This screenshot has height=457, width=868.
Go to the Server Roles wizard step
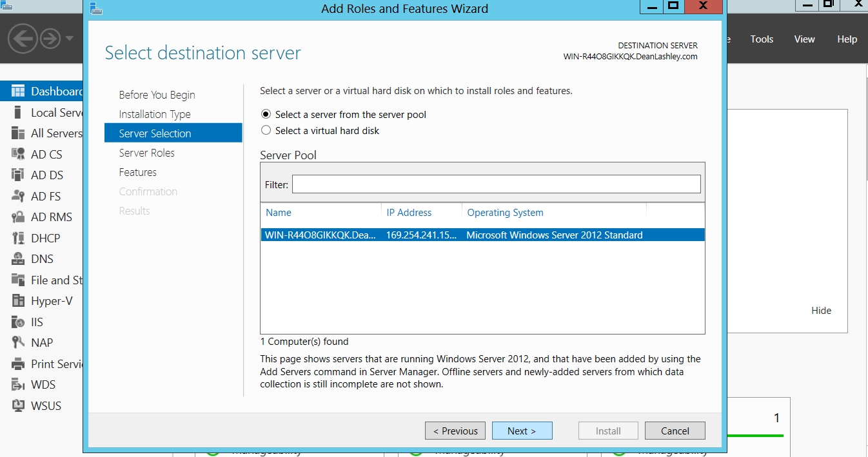pyautogui.click(x=146, y=153)
